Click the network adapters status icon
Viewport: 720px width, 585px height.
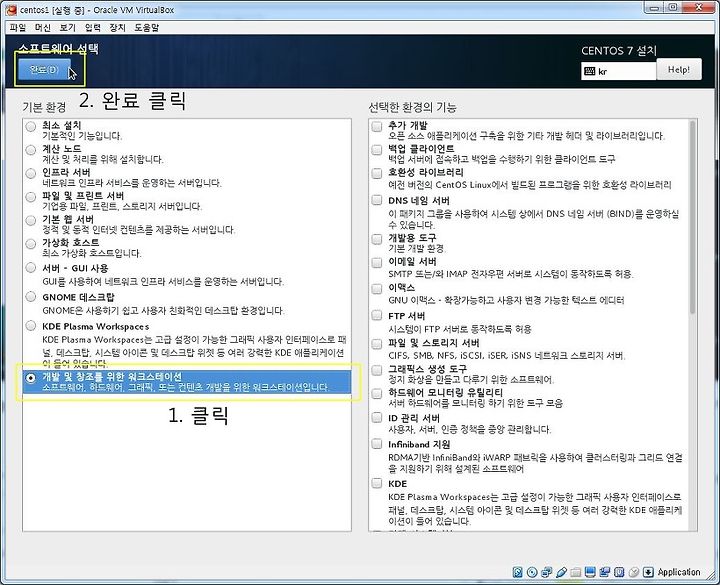point(546,572)
